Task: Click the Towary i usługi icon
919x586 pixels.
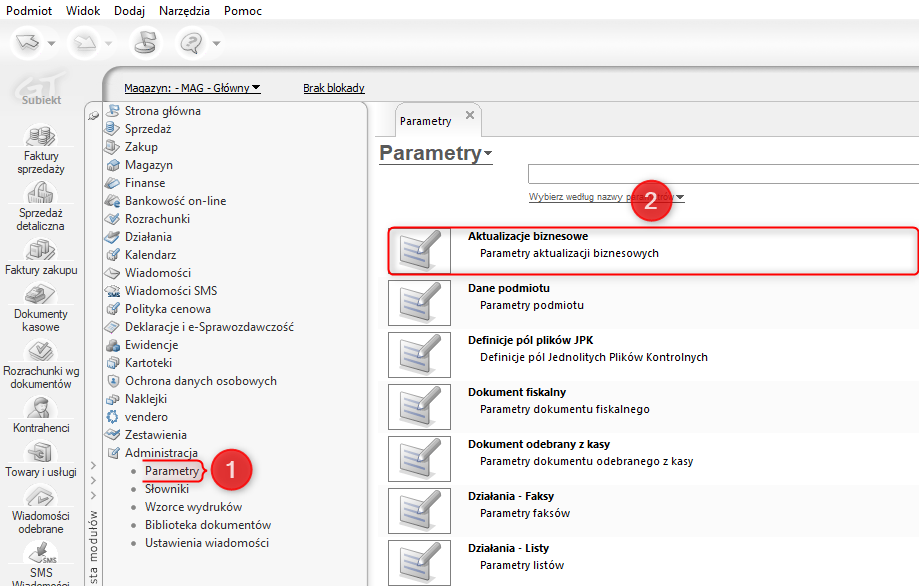Action: click(x=41, y=453)
